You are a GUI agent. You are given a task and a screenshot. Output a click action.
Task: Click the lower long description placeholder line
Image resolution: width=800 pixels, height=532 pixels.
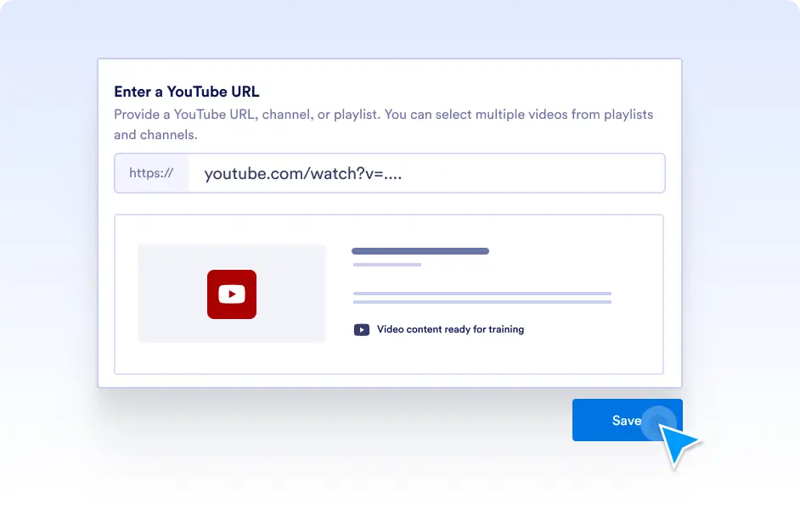(x=482, y=301)
